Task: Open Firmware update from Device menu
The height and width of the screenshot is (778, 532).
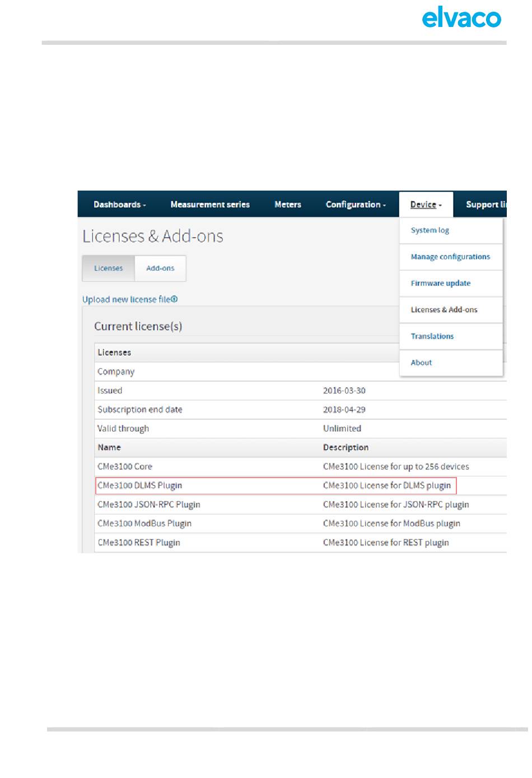Action: point(440,283)
